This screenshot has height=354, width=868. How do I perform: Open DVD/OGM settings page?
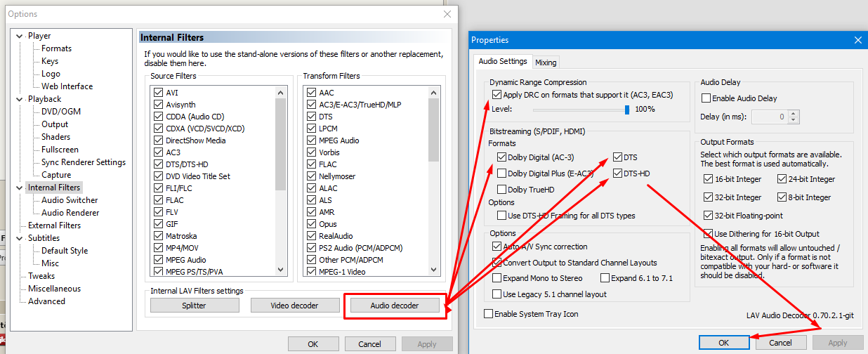tap(61, 112)
